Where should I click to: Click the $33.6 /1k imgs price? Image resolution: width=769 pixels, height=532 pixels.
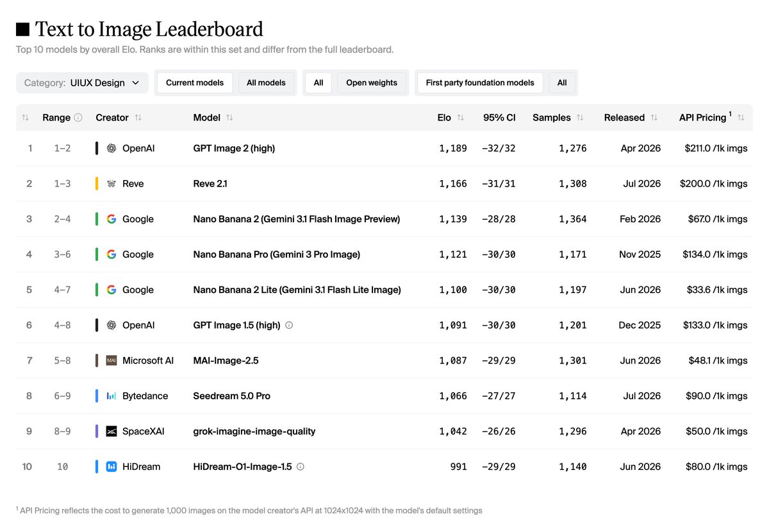718,290
